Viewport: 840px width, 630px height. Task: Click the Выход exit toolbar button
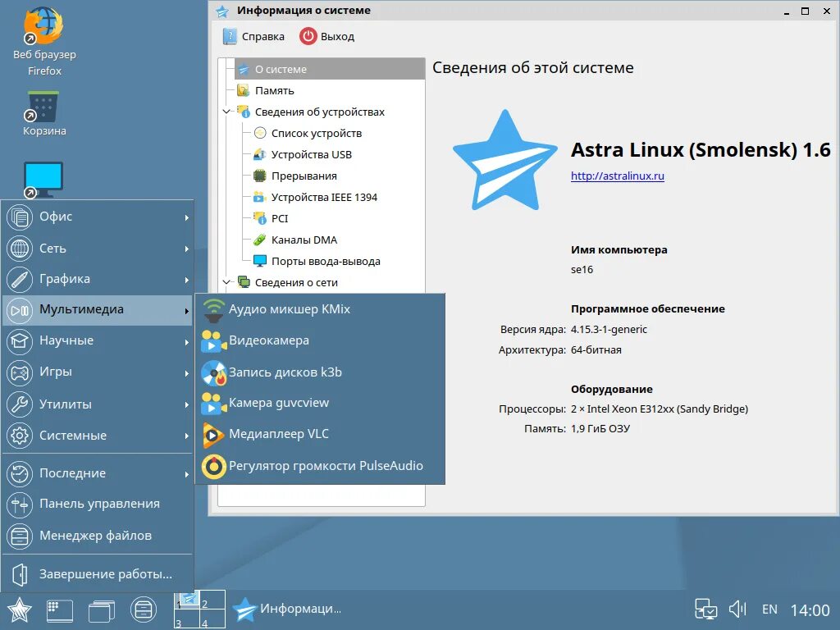(x=327, y=36)
